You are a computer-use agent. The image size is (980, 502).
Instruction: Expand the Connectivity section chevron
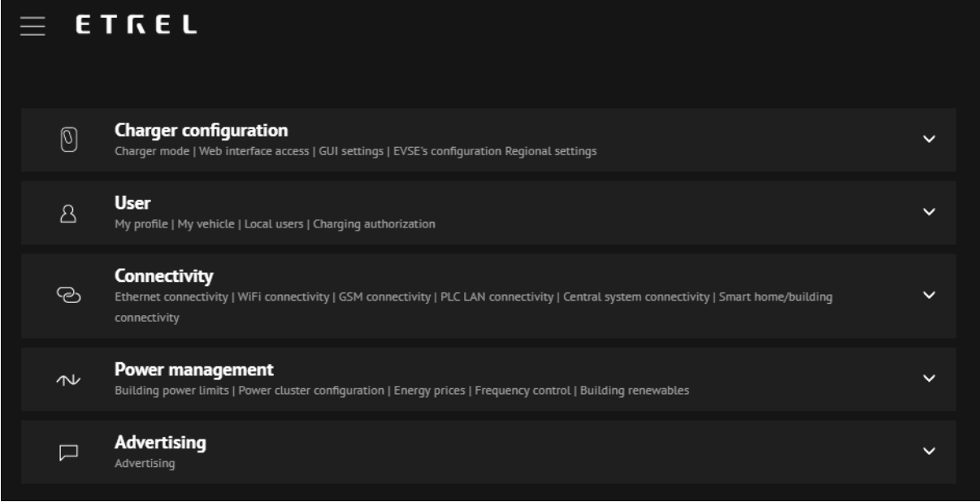point(930,295)
